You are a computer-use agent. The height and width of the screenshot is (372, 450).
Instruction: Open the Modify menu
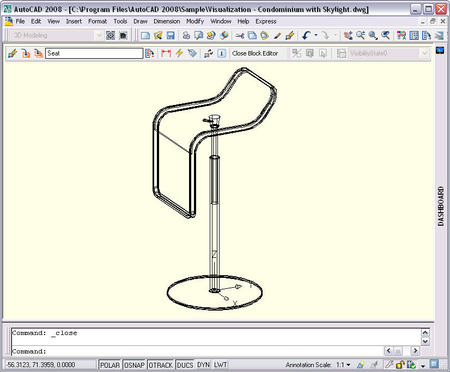tap(195, 21)
